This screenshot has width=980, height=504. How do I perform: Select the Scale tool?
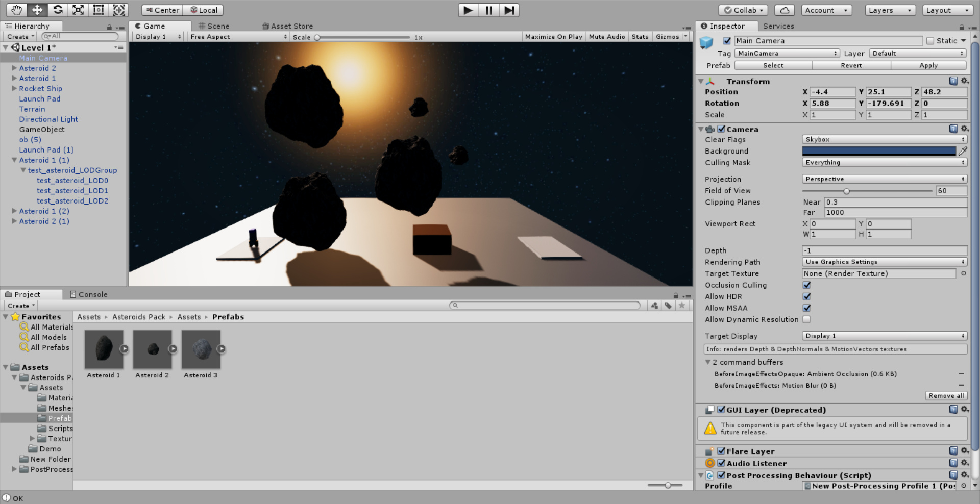click(78, 10)
